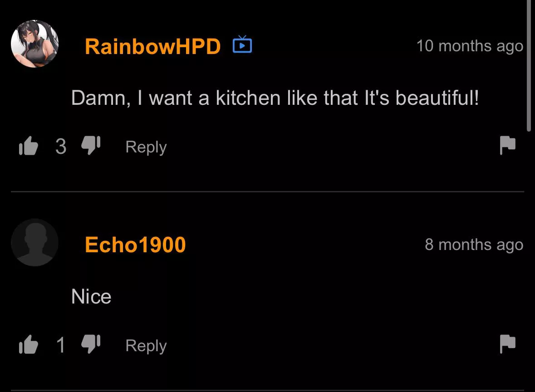Screen dimensions: 535x392
Task: Open Echo1900's default silhouette avatar
Action: pos(34,242)
